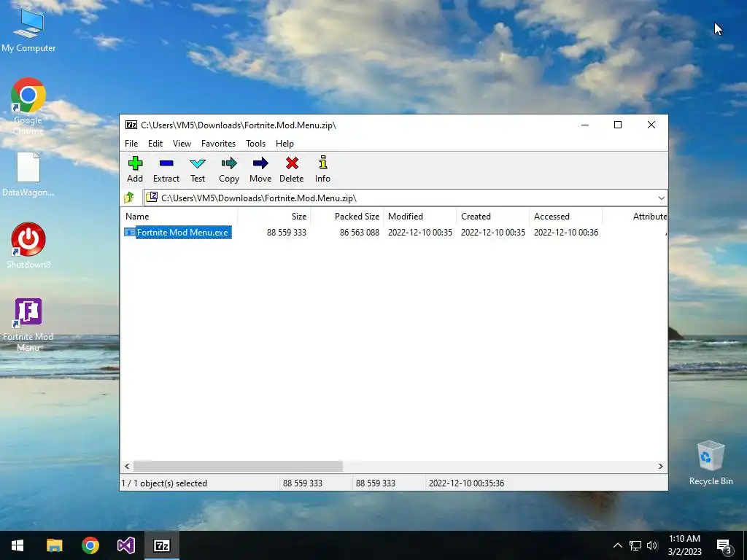Select the Fortnite Mod Menu.exe file row
This screenshot has height=560, width=747.
tap(394, 233)
